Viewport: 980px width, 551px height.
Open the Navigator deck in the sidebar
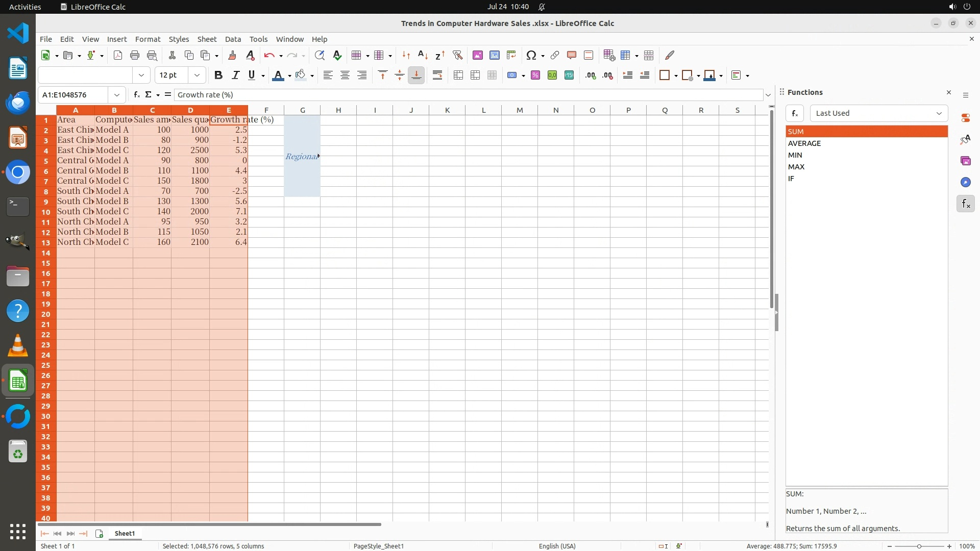tap(965, 183)
